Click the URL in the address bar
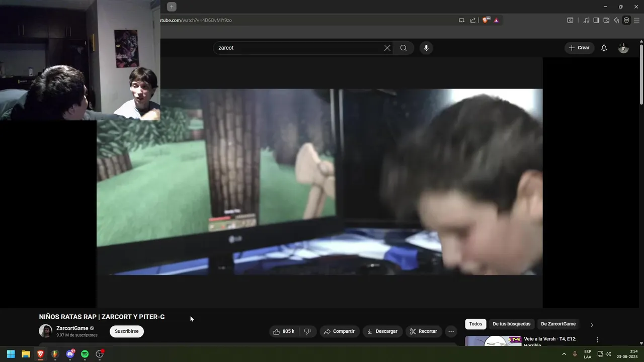644x362 pixels. click(x=196, y=20)
